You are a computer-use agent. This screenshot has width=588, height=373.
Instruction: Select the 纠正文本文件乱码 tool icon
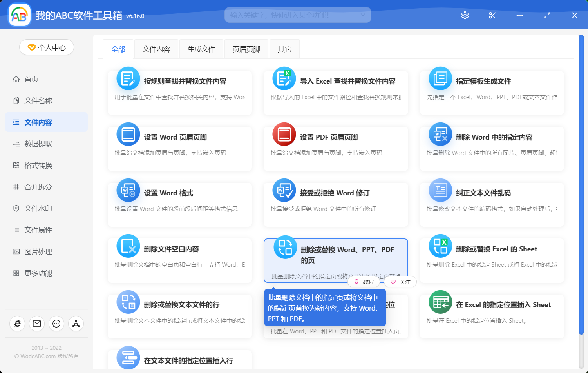[440, 190]
